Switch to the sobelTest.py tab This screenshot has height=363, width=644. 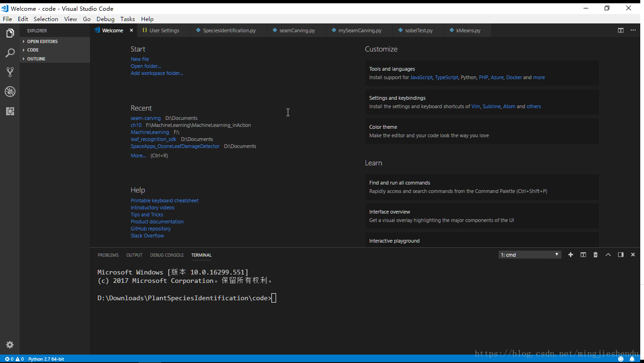coord(419,30)
